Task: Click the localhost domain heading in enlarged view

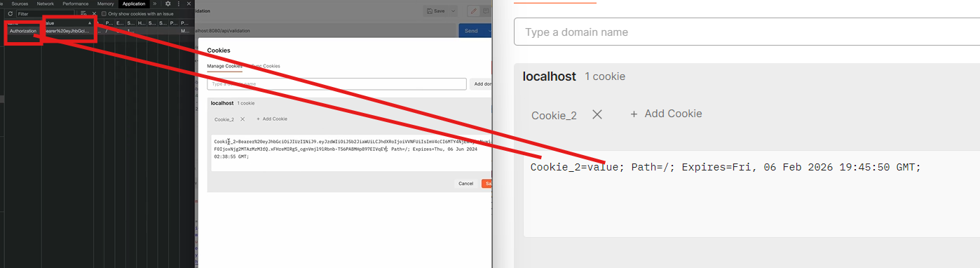Action: 550,76
